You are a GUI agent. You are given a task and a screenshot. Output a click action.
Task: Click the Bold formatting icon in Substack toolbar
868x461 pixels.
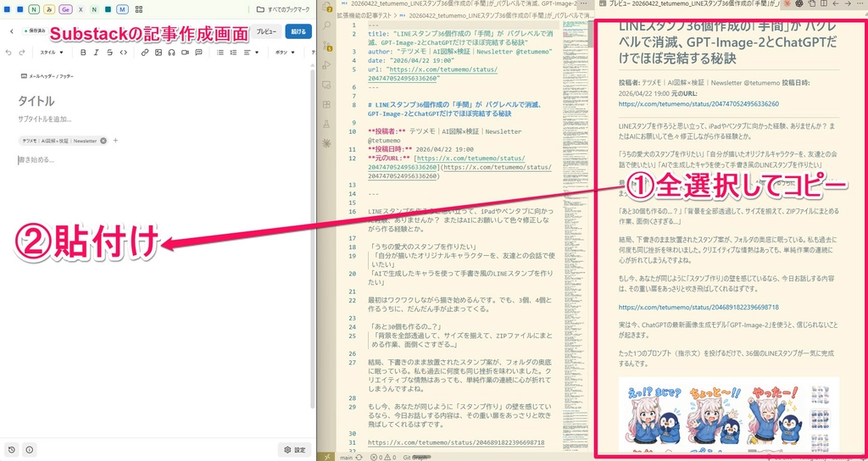83,53
